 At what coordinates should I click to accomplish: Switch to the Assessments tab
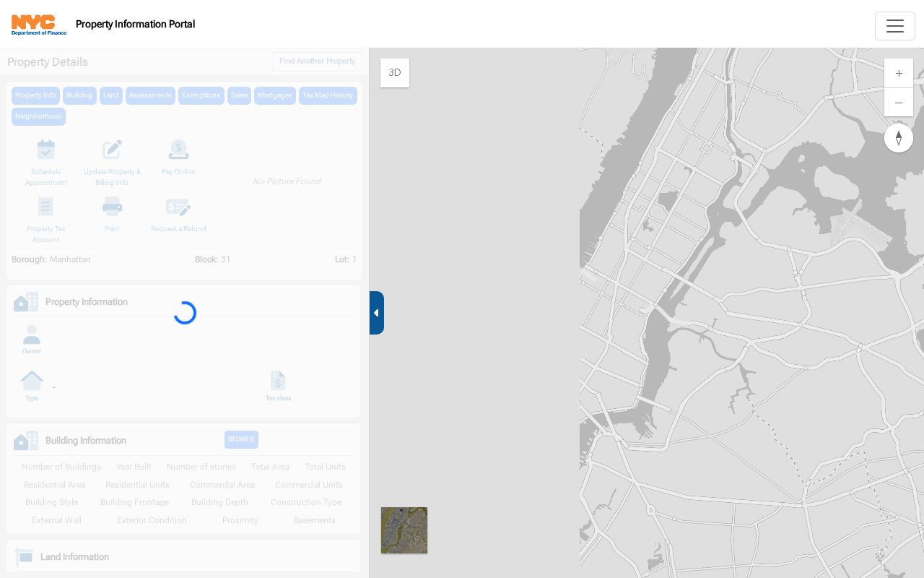pos(150,95)
